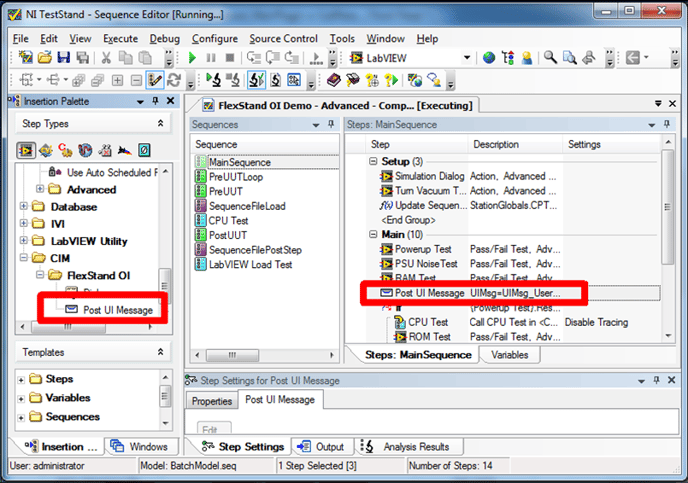Collapse the FlexStand OI folder
This screenshot has width=688, height=483.
[x=40, y=275]
